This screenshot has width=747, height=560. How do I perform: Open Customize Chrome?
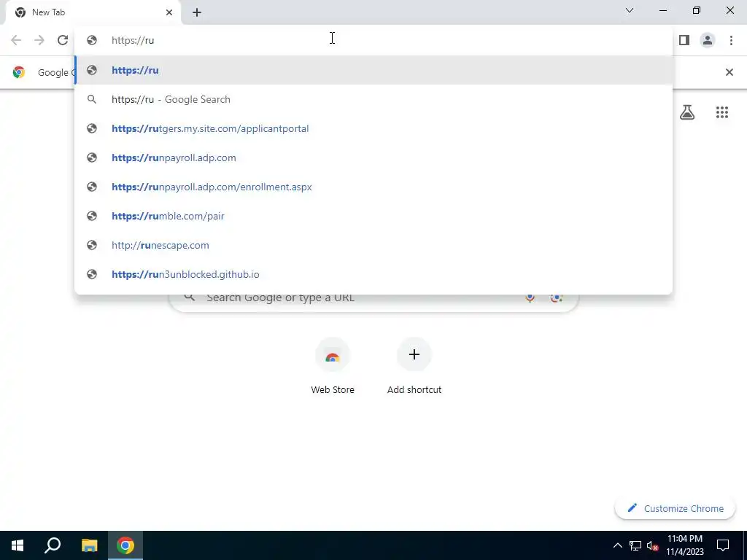(x=675, y=508)
